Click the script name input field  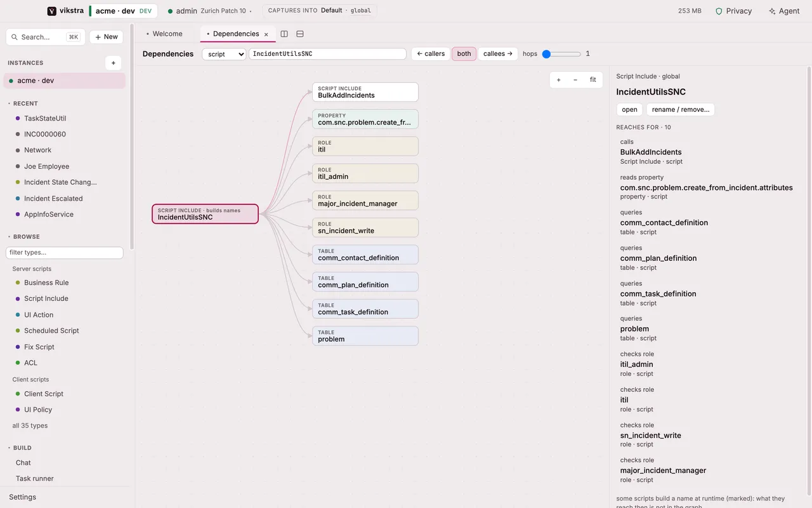(x=327, y=54)
